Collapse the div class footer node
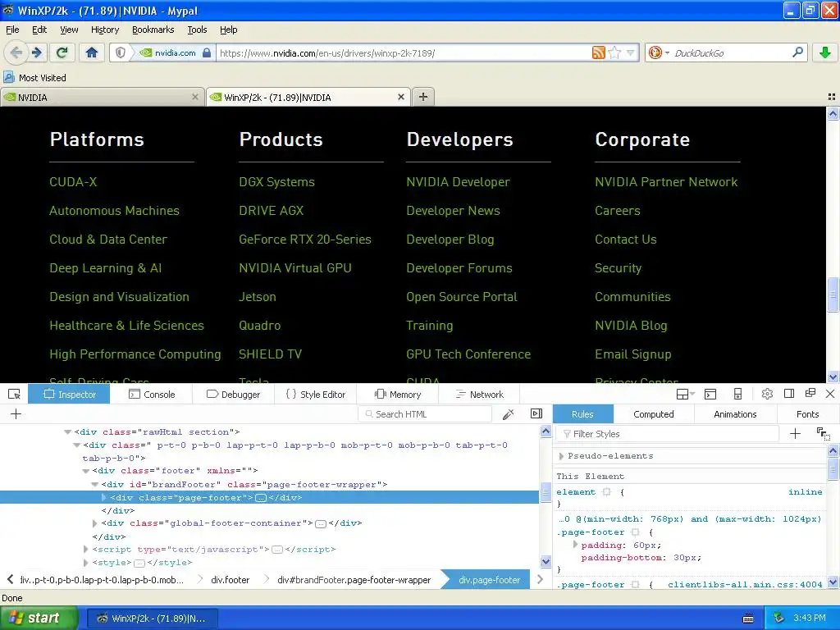 tap(85, 471)
